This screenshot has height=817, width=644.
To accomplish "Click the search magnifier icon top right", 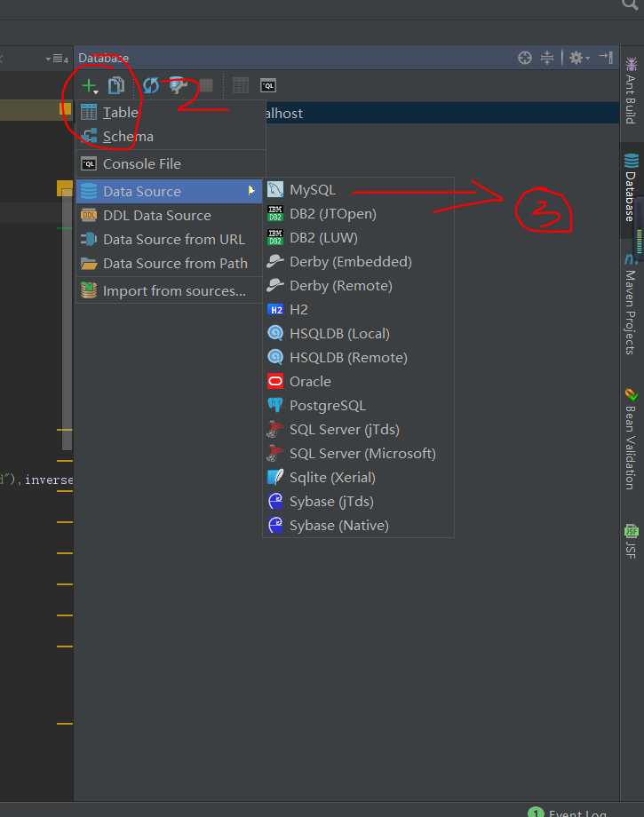I will tap(630, 4).
